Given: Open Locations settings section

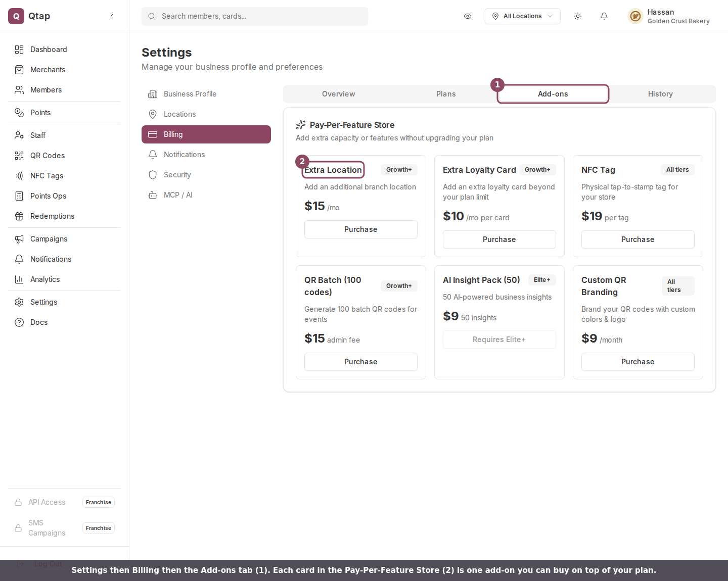Looking at the screenshot, I should click(x=206, y=114).
